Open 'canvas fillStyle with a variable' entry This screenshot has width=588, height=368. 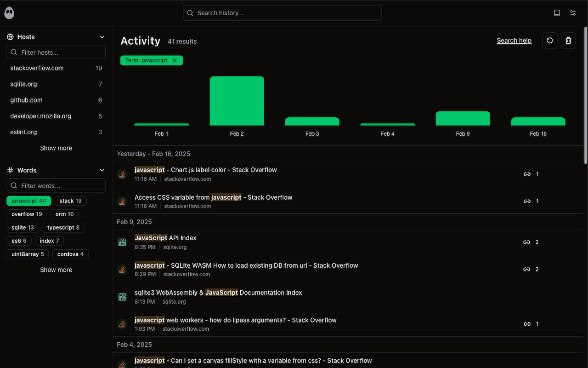[253, 361]
